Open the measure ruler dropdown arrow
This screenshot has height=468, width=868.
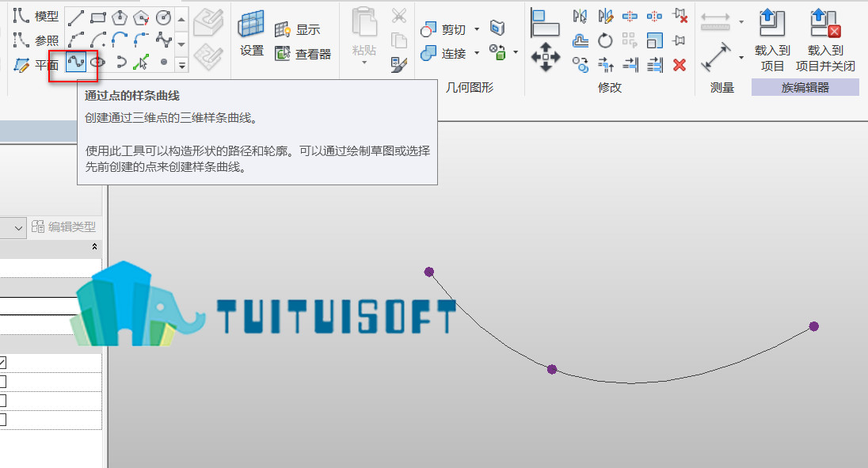(x=741, y=22)
